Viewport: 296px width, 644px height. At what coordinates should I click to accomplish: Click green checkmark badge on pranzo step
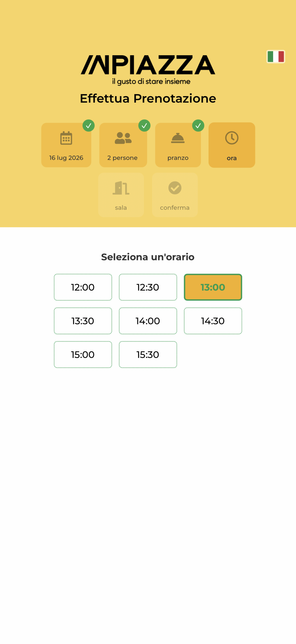[198, 126]
